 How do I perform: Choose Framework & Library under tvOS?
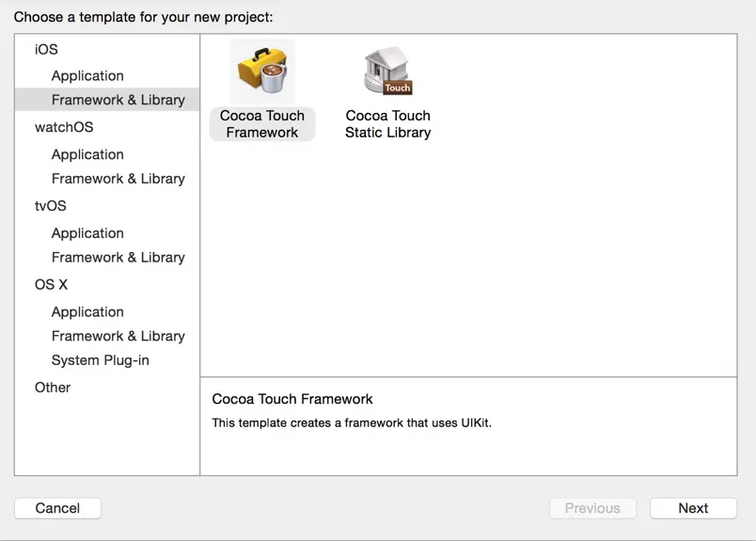click(x=118, y=257)
